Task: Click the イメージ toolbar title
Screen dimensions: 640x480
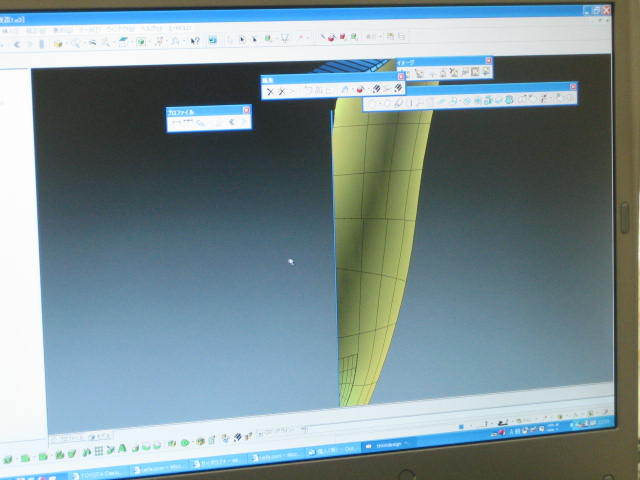Action: click(x=406, y=62)
